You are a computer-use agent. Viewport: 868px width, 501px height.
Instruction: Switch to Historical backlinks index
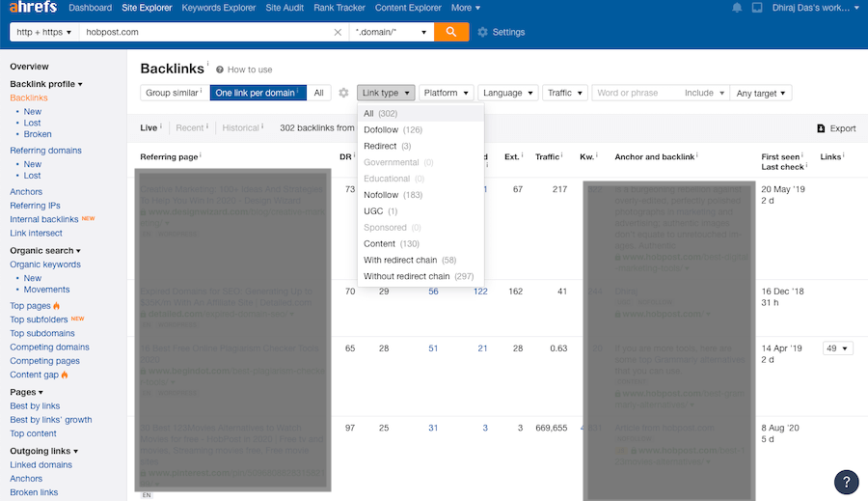point(241,128)
